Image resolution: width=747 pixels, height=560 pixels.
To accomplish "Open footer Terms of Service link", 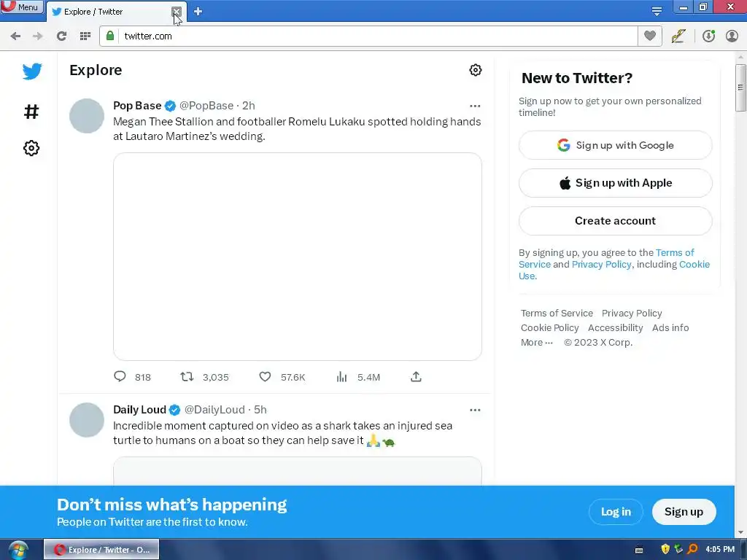I will coord(557,314).
